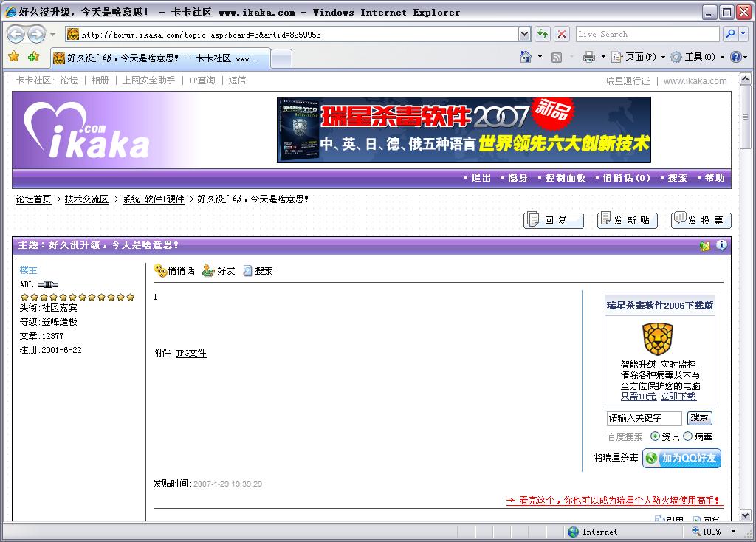Image resolution: width=756 pixels, height=542 pixels.
Task: Click the 回复 reply button
Action: tap(554, 220)
